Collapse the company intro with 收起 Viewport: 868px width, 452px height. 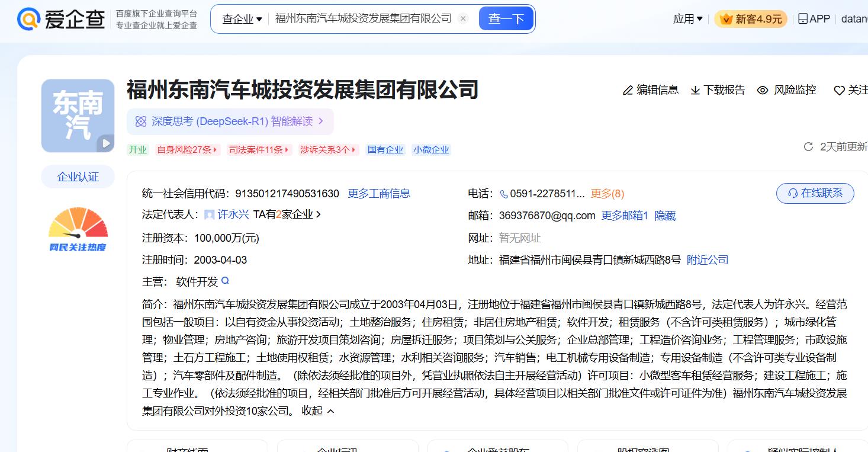[318, 411]
